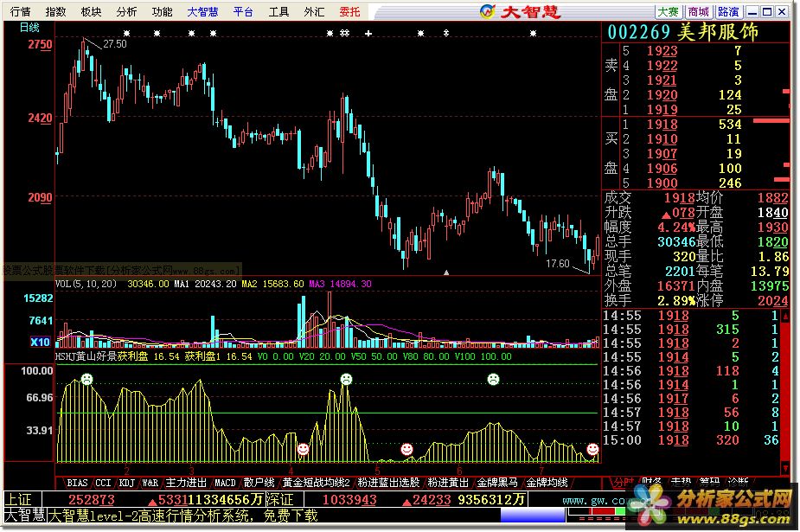Open the 平台 menu
The height and width of the screenshot is (532, 800).
tap(243, 11)
